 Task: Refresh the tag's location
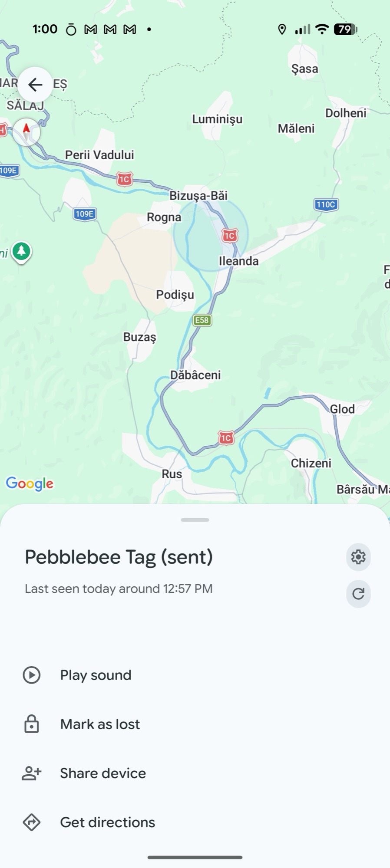coord(358,594)
